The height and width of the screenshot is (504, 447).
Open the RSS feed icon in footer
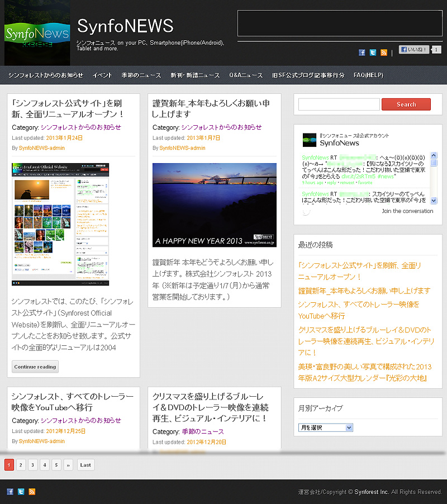(32, 492)
